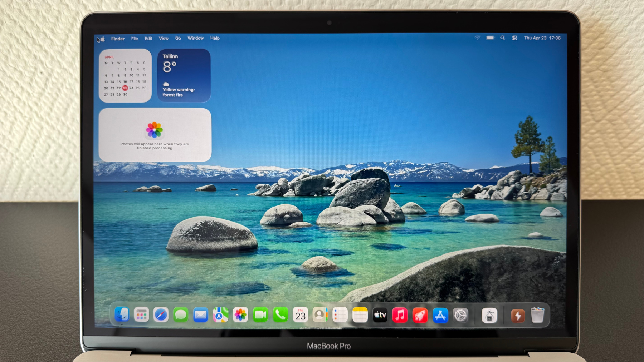Screen dimensions: 644x362
Task: Open the Apple TV app
Action: click(380, 315)
